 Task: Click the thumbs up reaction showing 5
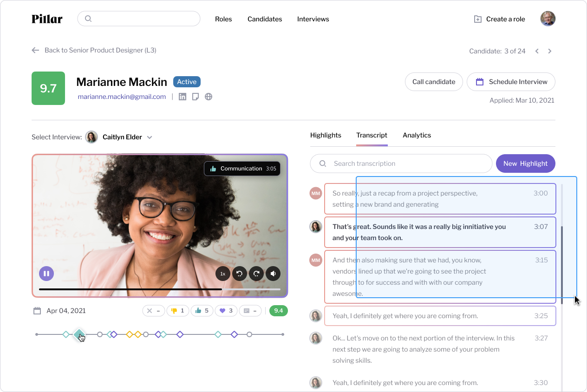coord(202,310)
